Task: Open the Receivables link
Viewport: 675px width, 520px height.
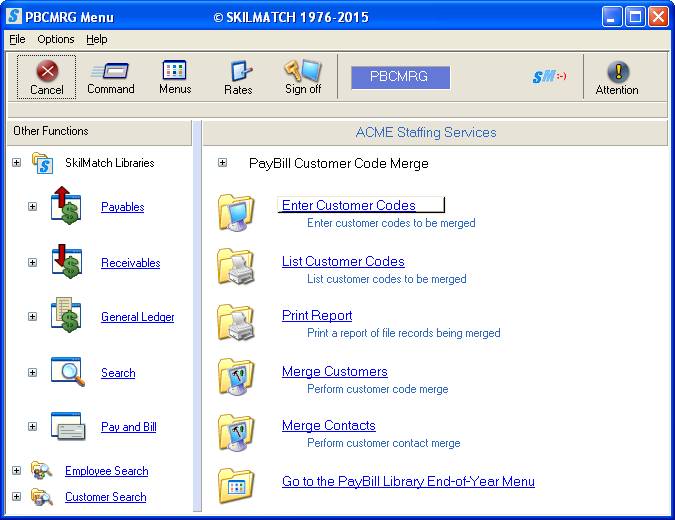Action: (x=130, y=263)
